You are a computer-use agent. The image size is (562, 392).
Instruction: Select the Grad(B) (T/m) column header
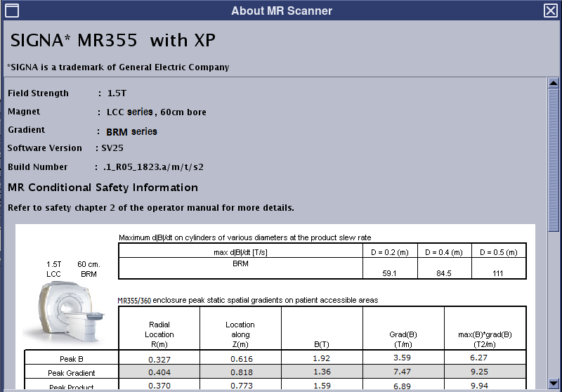point(403,339)
